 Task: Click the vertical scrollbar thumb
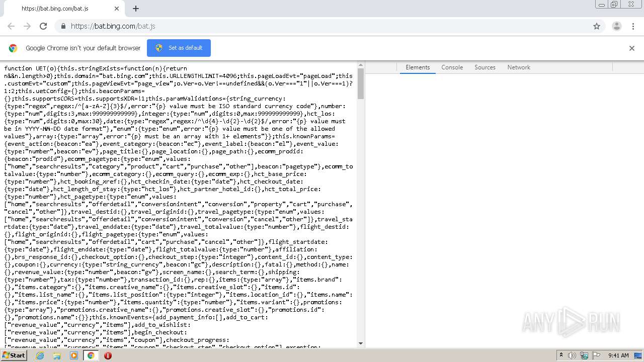point(361,83)
